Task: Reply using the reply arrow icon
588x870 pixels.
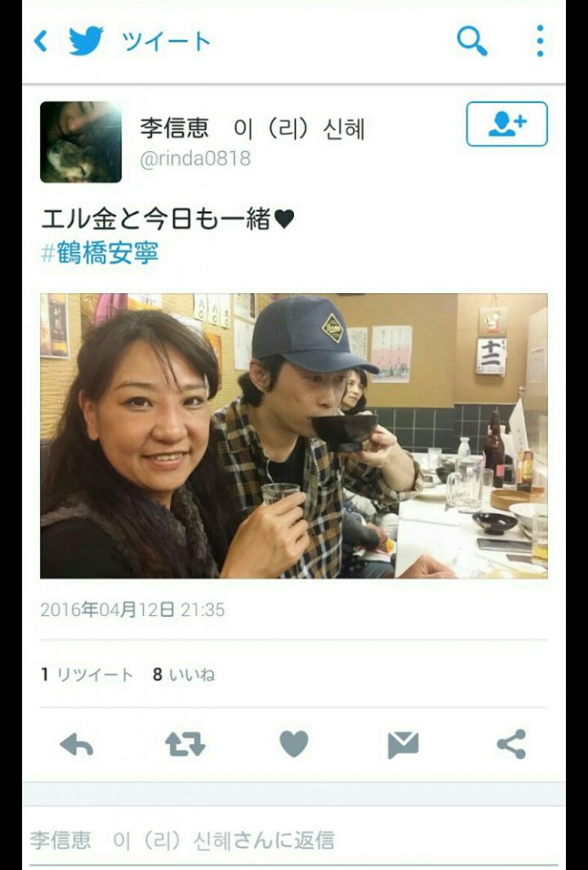Action: (76, 744)
